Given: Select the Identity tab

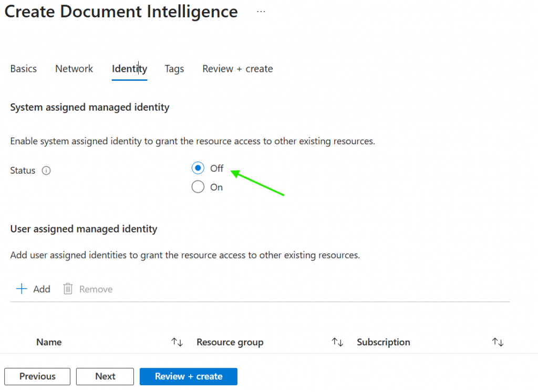Looking at the screenshot, I should tap(129, 69).
